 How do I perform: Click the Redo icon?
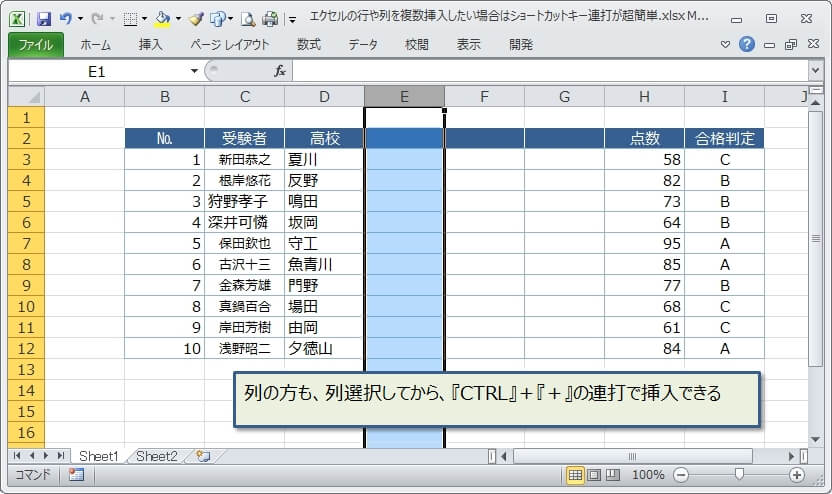tap(97, 19)
